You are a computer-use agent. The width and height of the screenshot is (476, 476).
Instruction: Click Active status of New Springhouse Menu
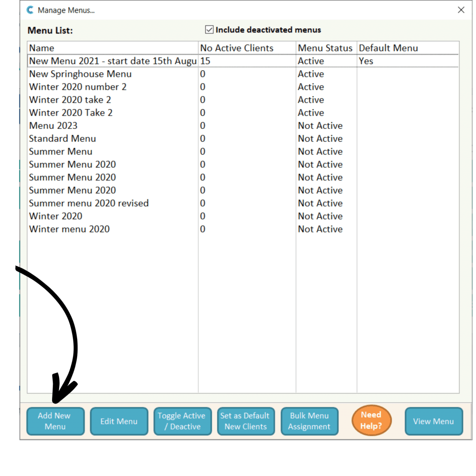[311, 74]
